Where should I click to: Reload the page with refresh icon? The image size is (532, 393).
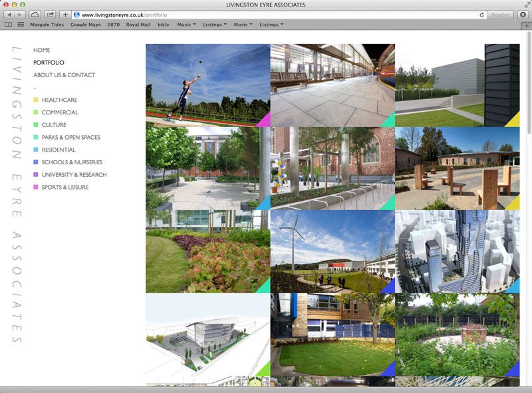pos(482,15)
